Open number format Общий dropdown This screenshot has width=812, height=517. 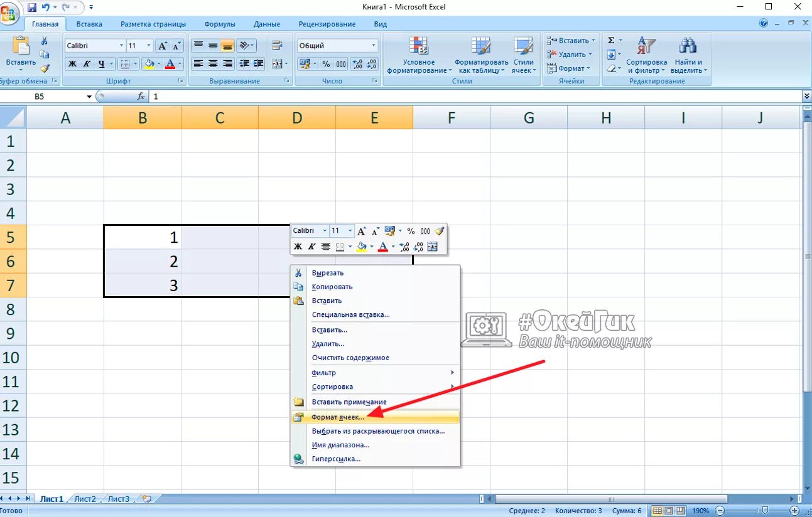pyautogui.click(x=374, y=46)
